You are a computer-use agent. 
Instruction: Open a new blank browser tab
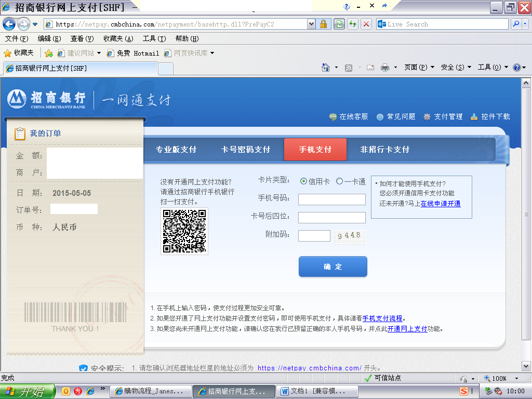coord(166,69)
